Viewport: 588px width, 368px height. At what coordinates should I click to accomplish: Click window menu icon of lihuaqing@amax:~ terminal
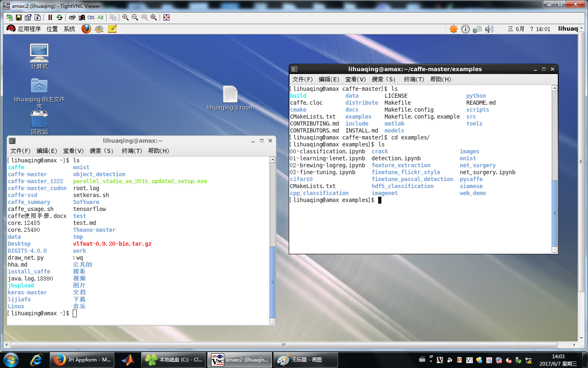(x=12, y=141)
